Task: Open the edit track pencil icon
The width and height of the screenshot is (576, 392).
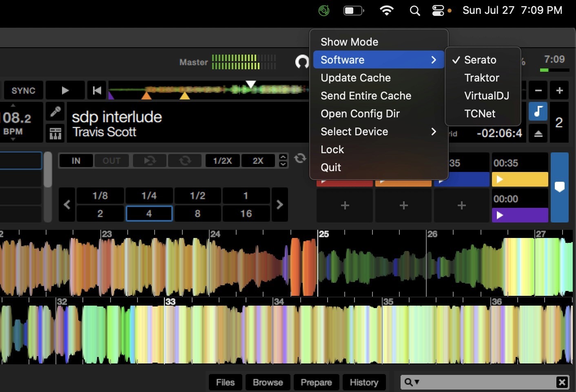Action: coord(55,111)
